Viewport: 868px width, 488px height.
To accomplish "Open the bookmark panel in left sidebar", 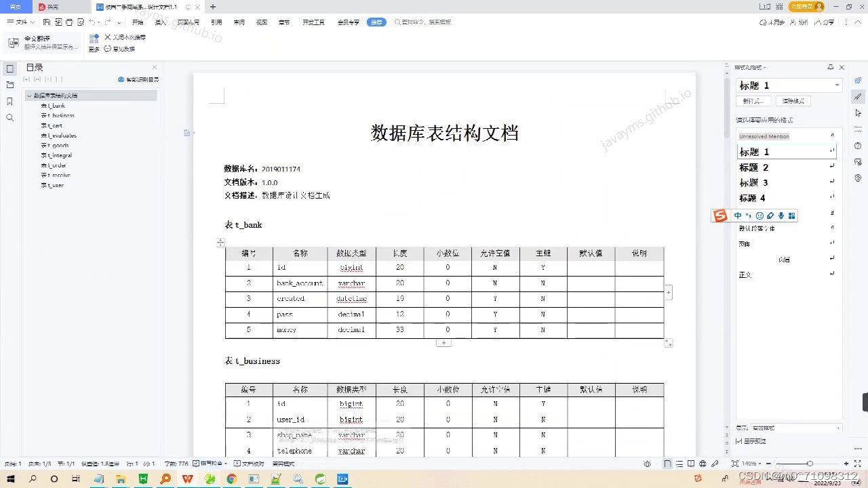I will click(x=10, y=101).
